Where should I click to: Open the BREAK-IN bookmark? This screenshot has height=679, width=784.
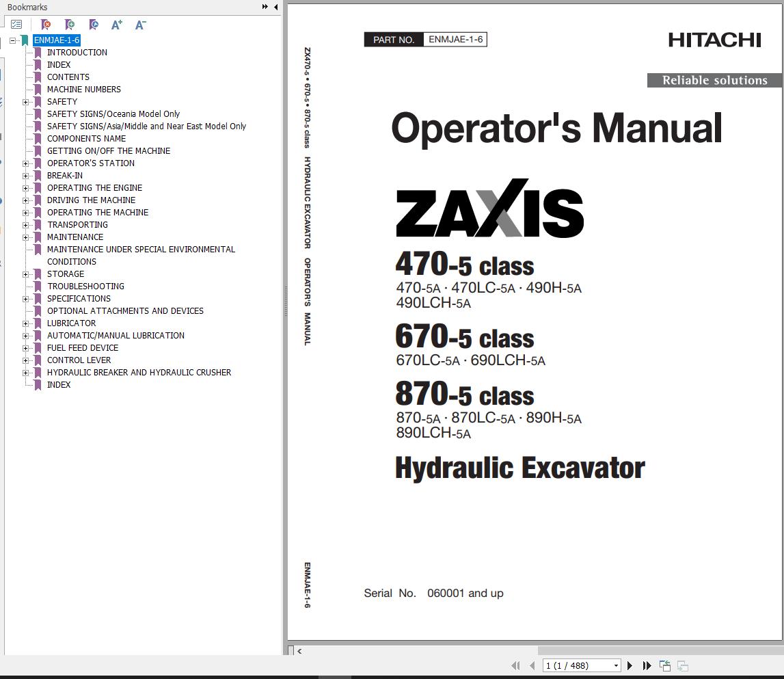[x=65, y=176]
